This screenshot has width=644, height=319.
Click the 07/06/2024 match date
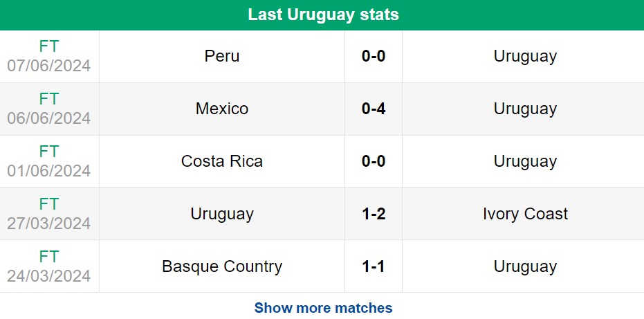coord(49,66)
